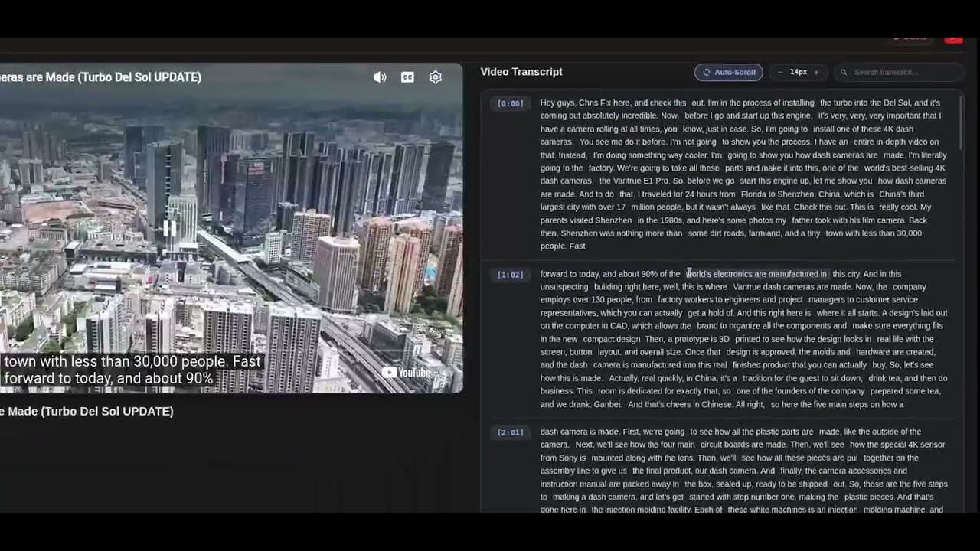Mute the video with the speaker icon
The image size is (980, 551).
(380, 77)
